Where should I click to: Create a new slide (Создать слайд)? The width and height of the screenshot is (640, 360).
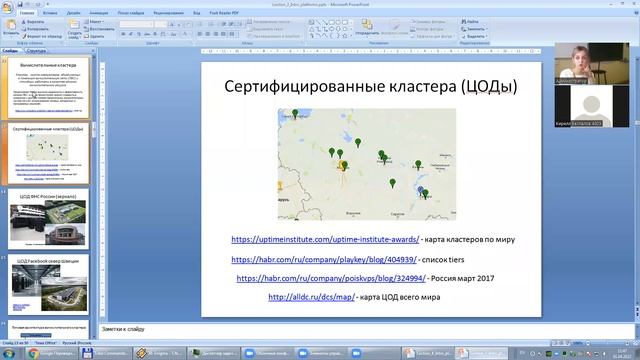(x=74, y=29)
